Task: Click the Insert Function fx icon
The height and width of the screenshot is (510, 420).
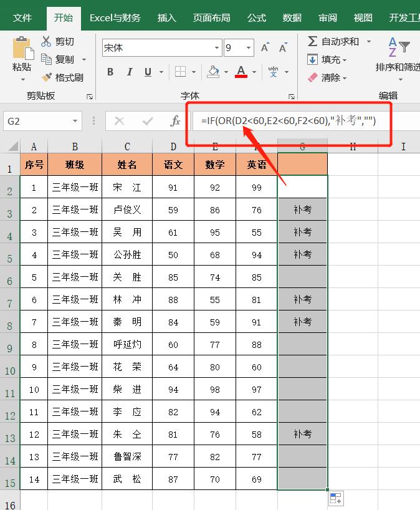Action: click(x=175, y=121)
